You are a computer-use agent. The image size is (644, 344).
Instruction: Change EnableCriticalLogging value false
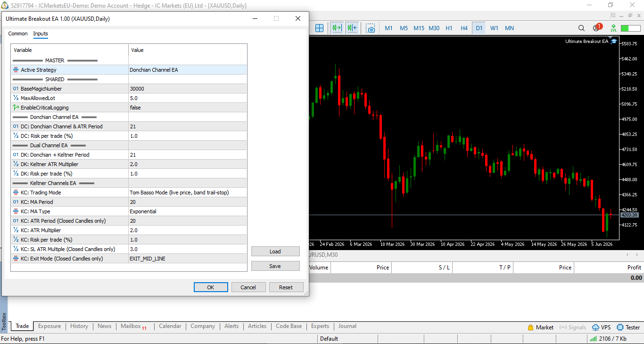tap(188, 108)
